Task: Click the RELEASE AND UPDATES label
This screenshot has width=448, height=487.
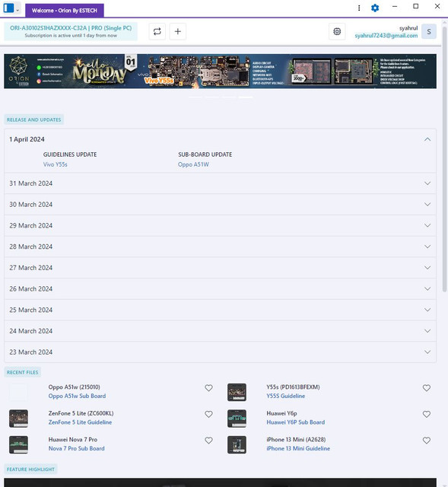Action: [x=33, y=119]
